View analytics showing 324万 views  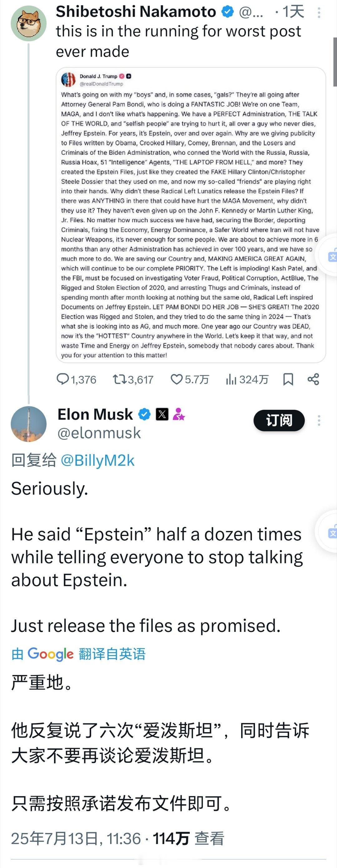(247, 379)
